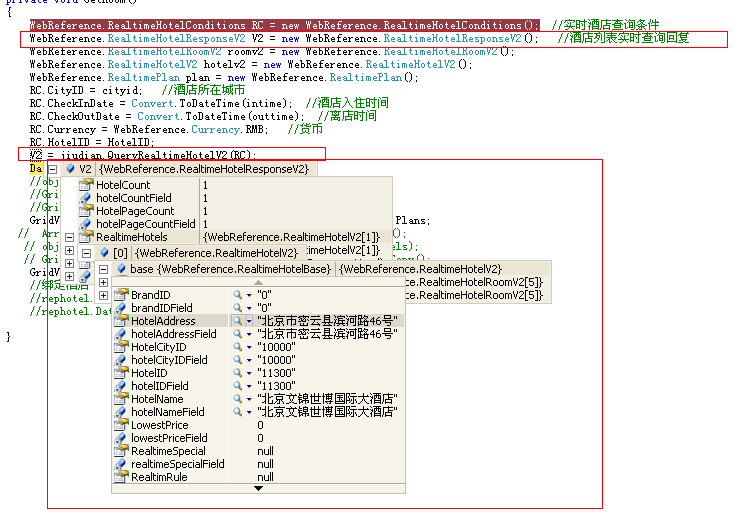Collapse the [0] RealtimeHotelV2 element
This screenshot has height=522, width=747.
pos(86,253)
